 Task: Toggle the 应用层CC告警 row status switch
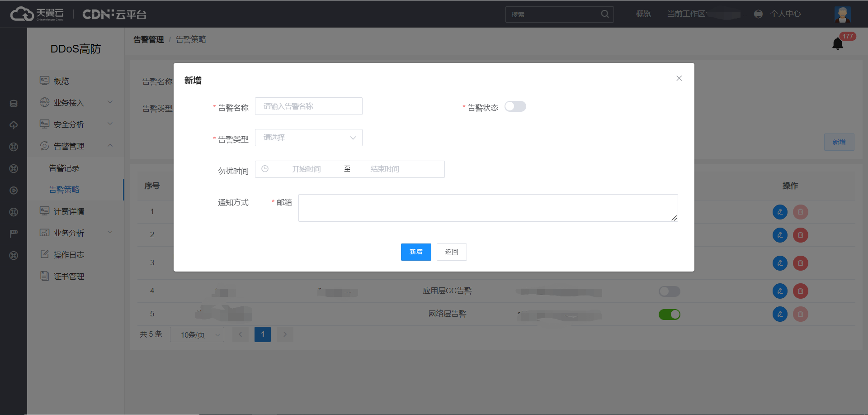click(669, 291)
